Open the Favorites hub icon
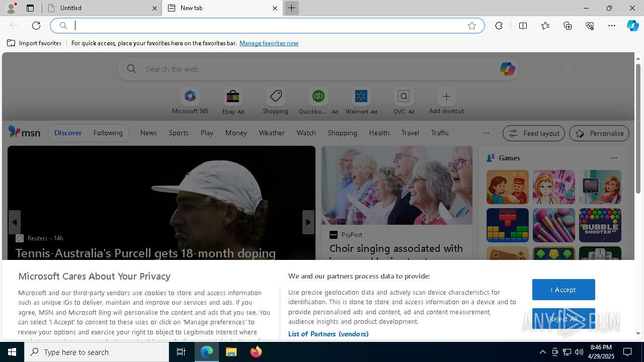The width and height of the screenshot is (644, 362). tap(545, 26)
